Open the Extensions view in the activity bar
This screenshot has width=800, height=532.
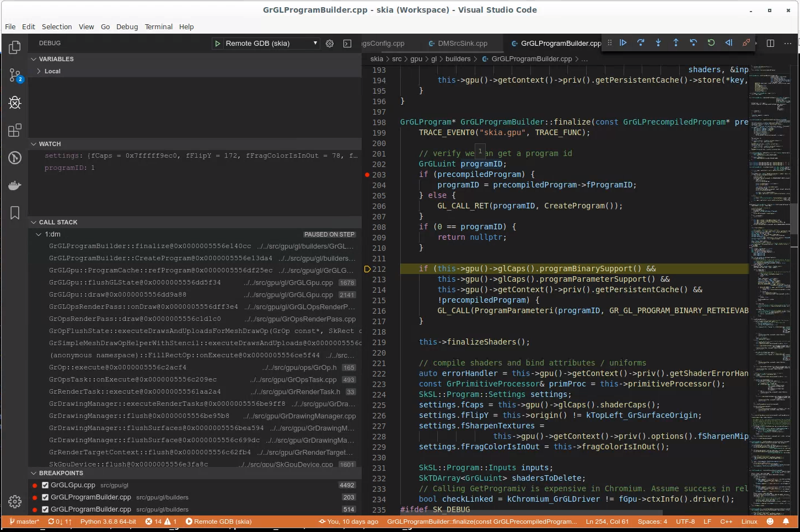point(15,130)
